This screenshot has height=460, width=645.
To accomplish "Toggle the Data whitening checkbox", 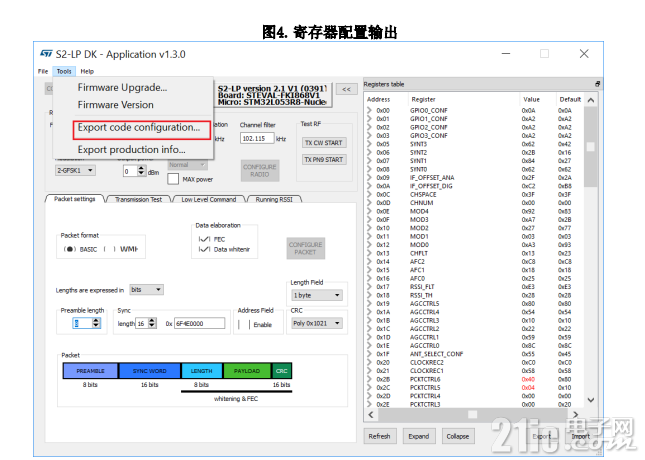I will pos(204,249).
